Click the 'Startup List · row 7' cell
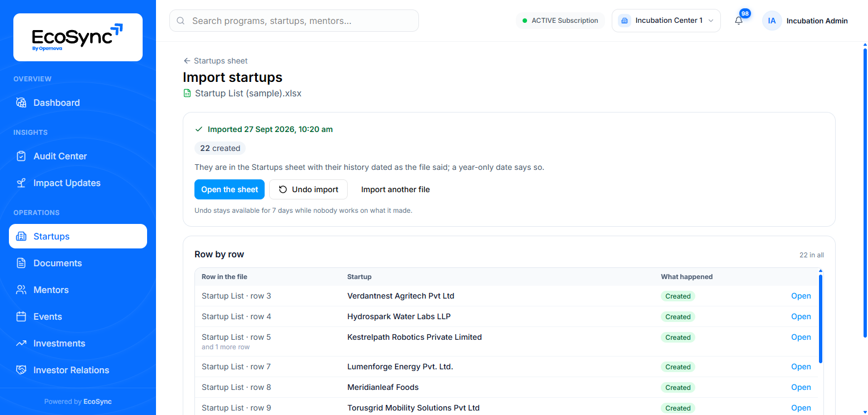868x415 pixels. pos(236,367)
